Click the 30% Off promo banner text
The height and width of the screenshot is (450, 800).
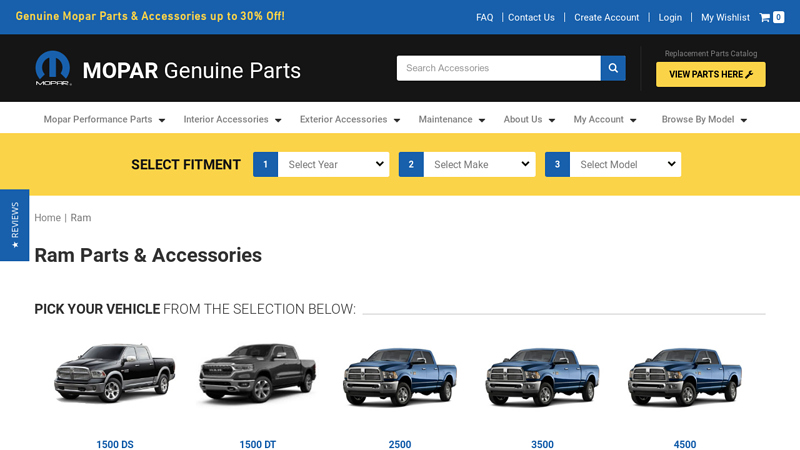(150, 16)
